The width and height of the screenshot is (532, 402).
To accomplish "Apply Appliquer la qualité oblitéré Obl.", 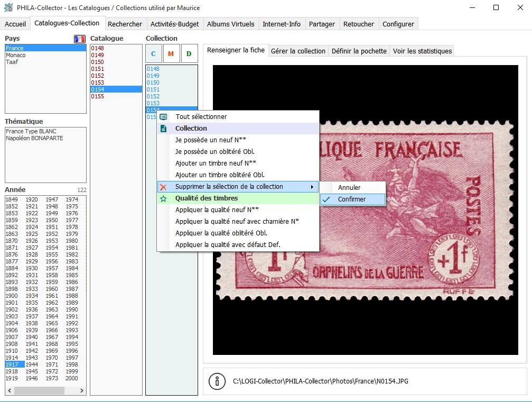I will click(238, 233).
